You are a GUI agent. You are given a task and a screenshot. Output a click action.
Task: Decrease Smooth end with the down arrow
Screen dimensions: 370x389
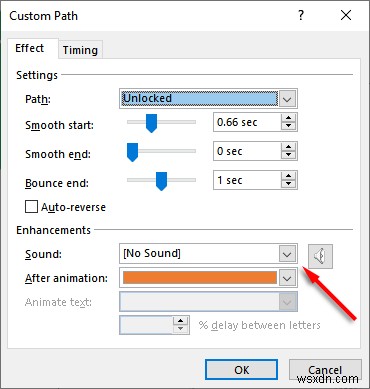288,155
